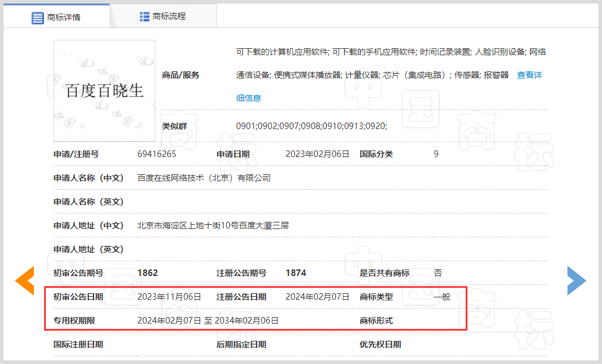The image size is (602, 364).
Task: Click the 商标流程 grid icon
Action: point(144,17)
